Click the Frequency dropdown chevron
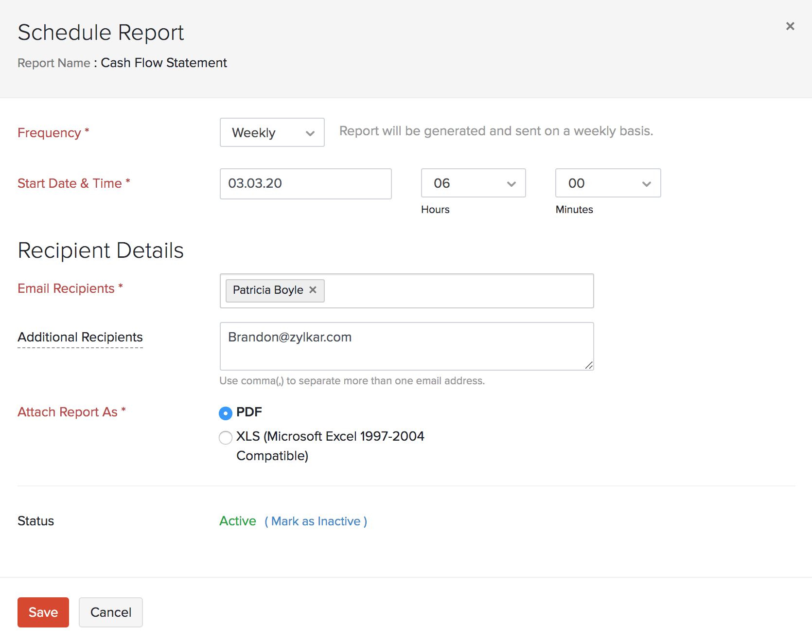This screenshot has height=644, width=812. (x=311, y=132)
